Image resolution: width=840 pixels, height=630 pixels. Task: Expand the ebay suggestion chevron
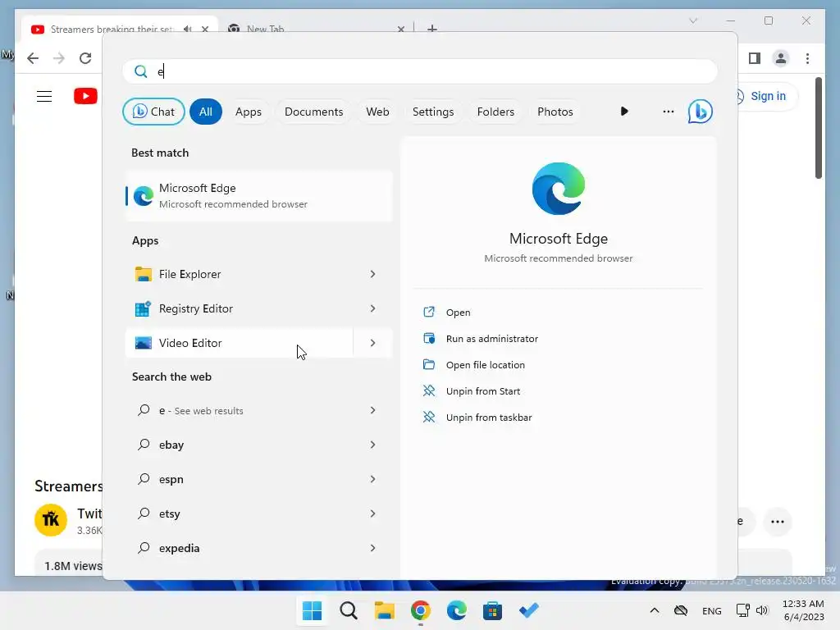pyautogui.click(x=373, y=445)
